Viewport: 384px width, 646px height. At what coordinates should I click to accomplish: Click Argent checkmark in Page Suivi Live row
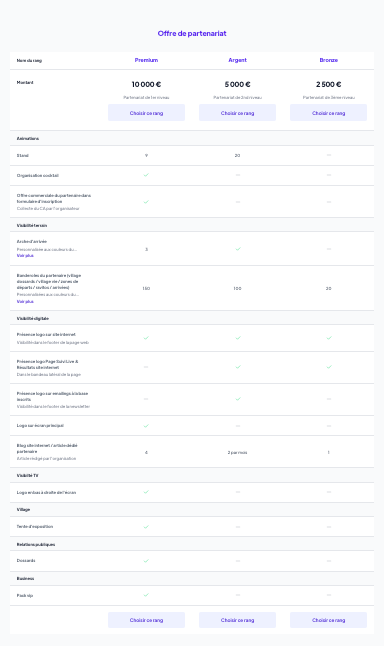[x=238, y=367]
